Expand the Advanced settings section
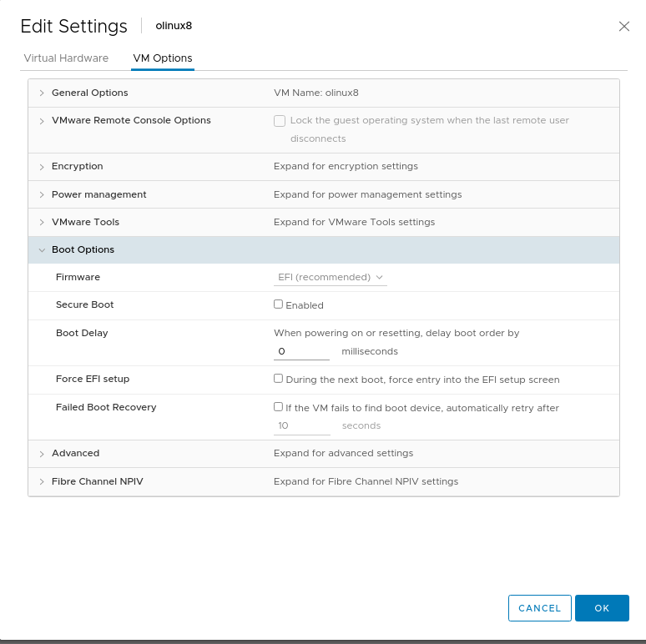The width and height of the screenshot is (646, 644). pos(42,454)
